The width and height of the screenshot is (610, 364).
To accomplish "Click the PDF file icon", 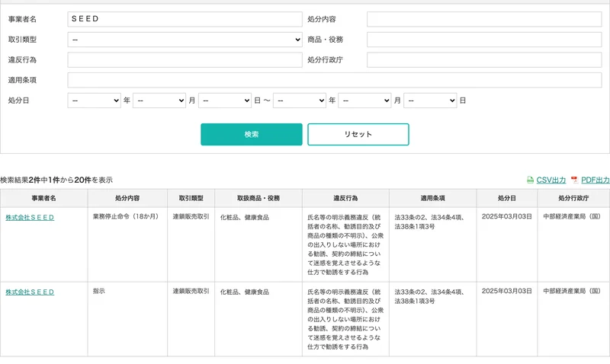I will coord(575,180).
